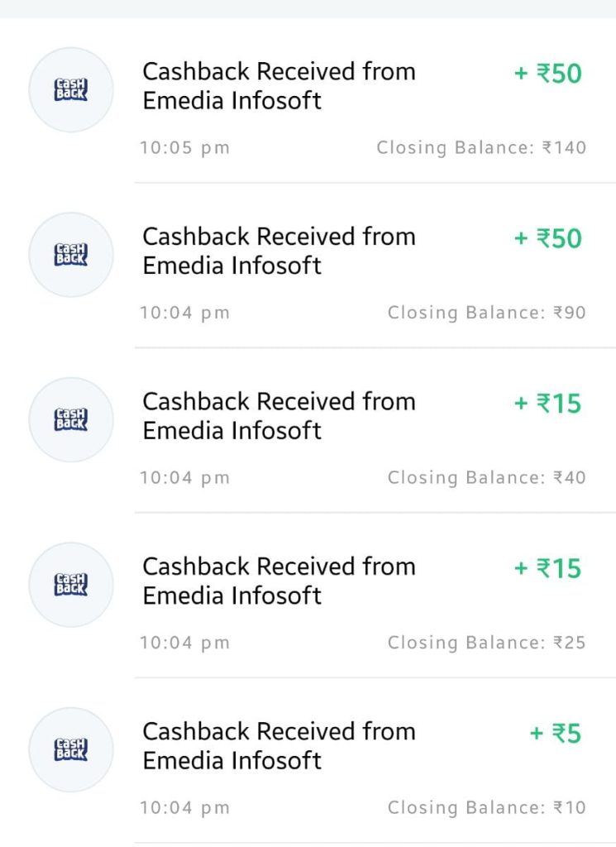
Task: Open the cashback transaction titled at 10:05 pm
Action: point(279,86)
